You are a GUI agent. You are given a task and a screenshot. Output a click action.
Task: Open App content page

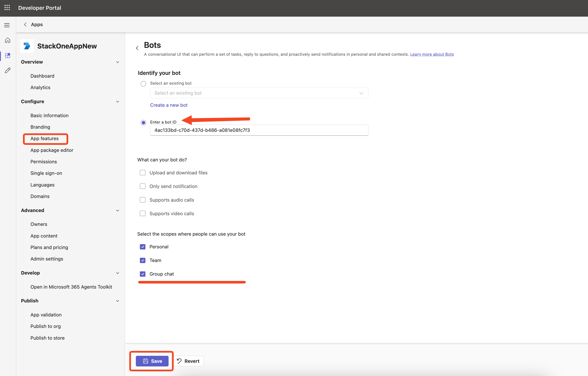pos(44,236)
